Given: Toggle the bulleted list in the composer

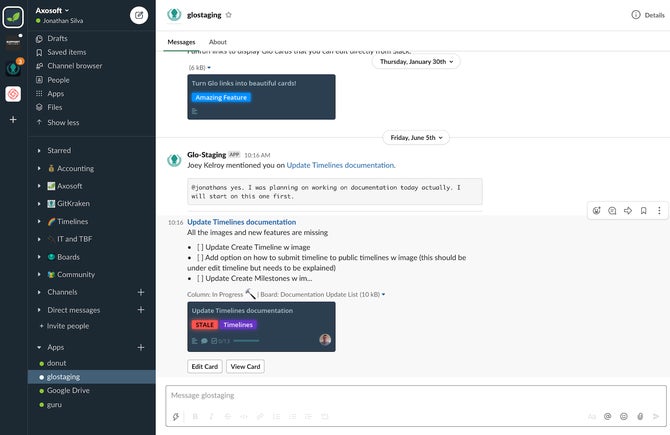Looking at the screenshot, I should click(x=293, y=417).
